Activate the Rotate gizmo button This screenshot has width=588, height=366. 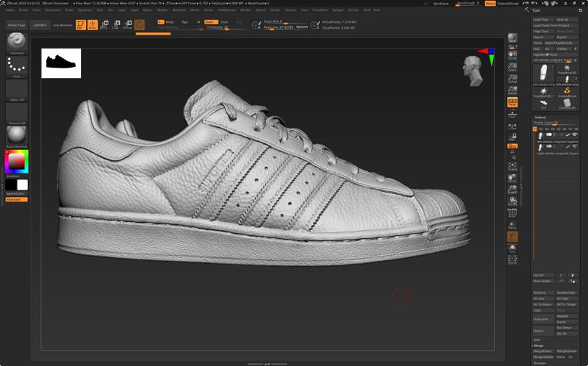[x=127, y=25]
